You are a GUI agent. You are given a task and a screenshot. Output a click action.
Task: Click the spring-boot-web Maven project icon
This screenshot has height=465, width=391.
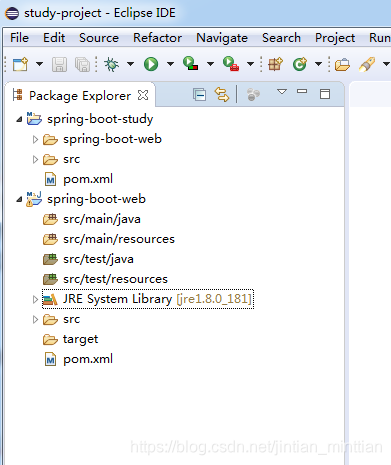click(34, 199)
